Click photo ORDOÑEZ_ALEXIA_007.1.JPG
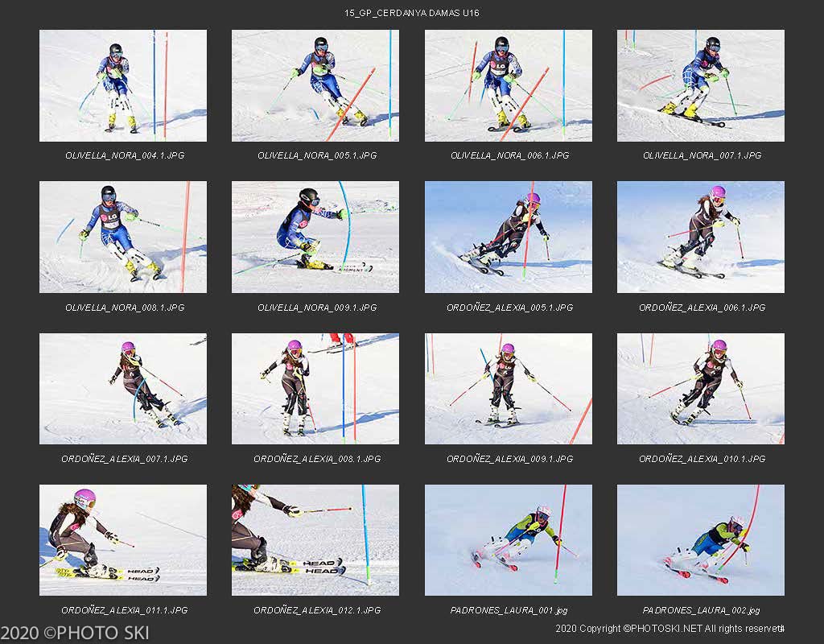 (122, 388)
